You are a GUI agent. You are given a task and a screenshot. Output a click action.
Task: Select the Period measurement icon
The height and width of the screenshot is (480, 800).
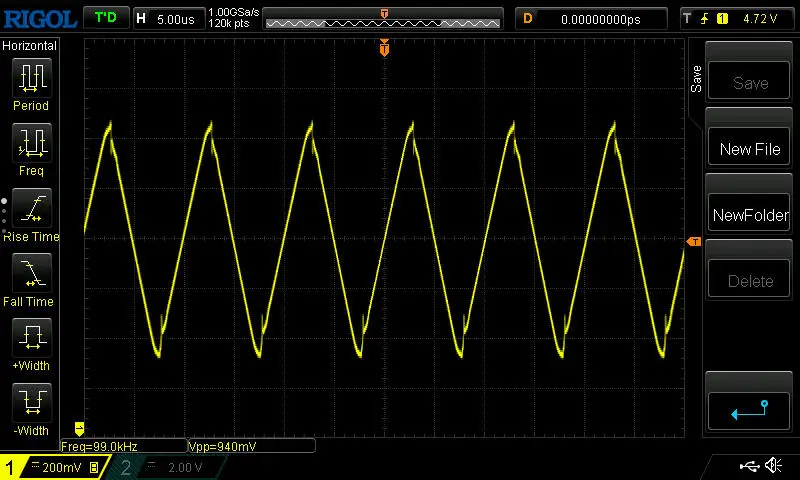pyautogui.click(x=32, y=78)
